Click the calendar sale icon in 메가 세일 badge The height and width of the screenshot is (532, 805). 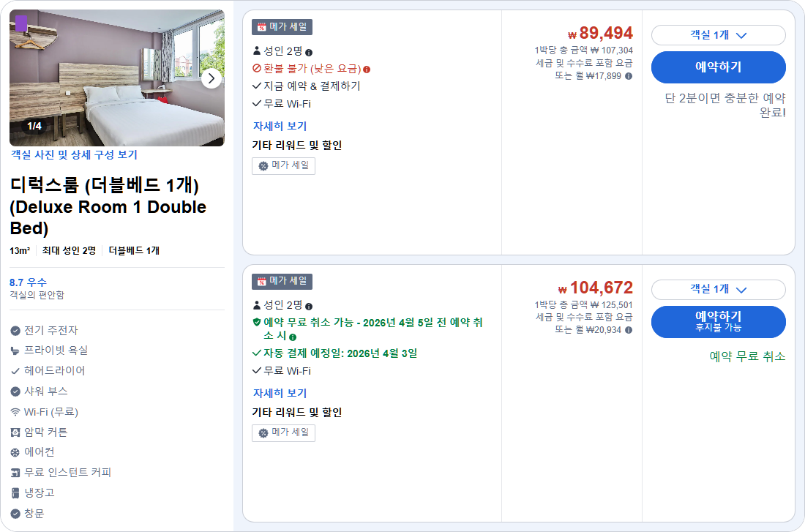tap(261, 26)
